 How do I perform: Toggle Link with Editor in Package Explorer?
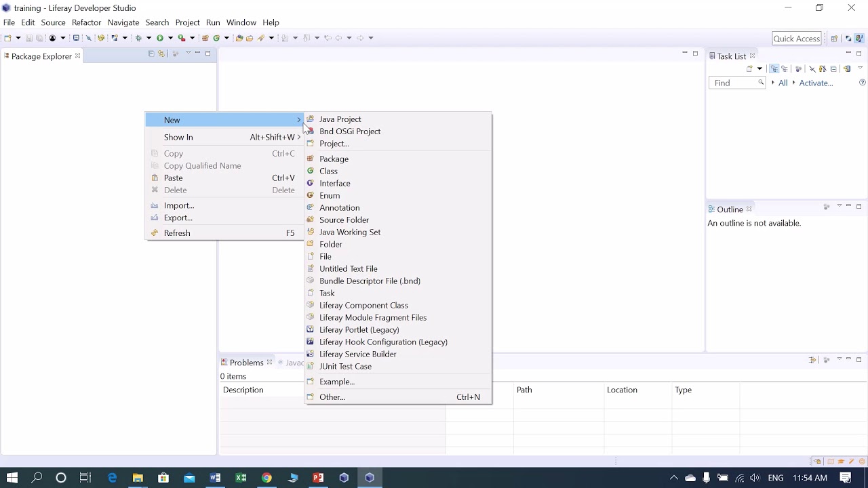(x=161, y=54)
